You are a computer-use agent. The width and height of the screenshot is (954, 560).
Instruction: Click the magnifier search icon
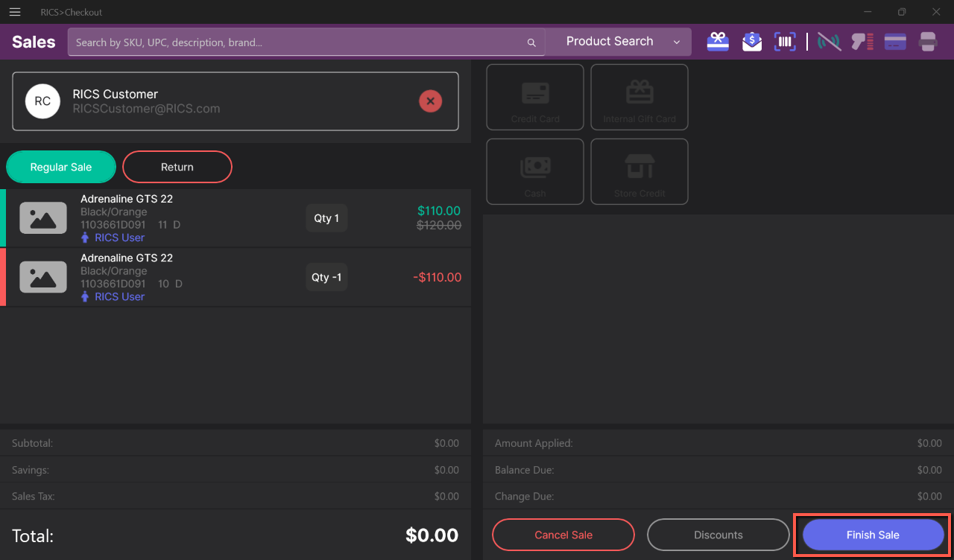click(531, 42)
